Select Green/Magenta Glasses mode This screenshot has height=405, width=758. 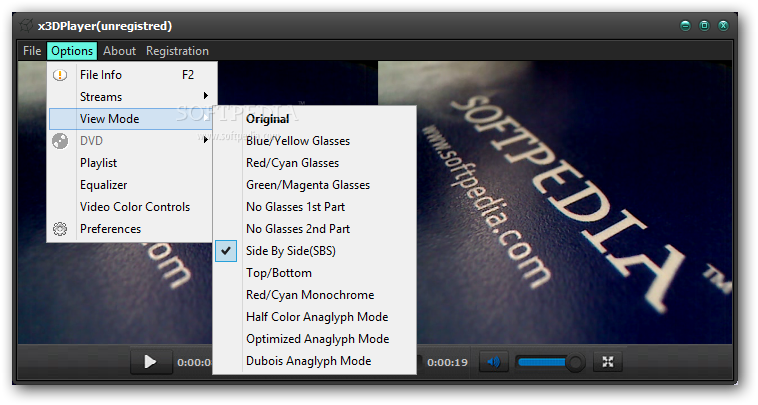pos(314,185)
